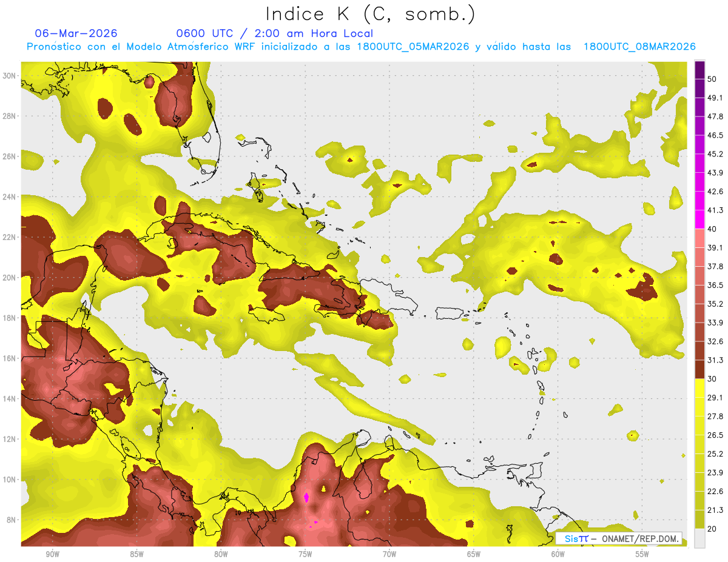This screenshot has width=728, height=562.
Task: Click colorbar swatch between 49.1 and 50
Action: pos(699,89)
